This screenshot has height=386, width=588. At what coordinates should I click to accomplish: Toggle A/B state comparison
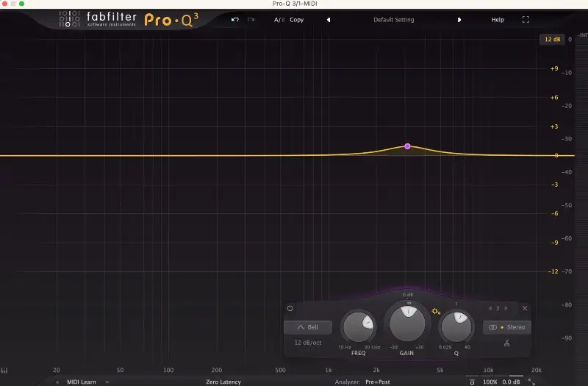click(x=279, y=20)
